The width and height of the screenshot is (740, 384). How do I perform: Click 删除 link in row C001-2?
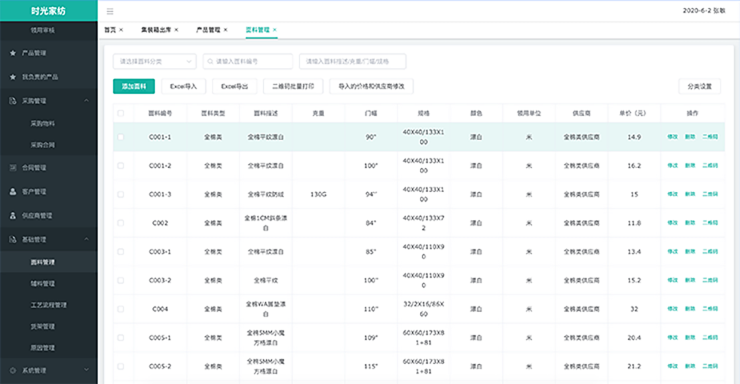point(690,166)
